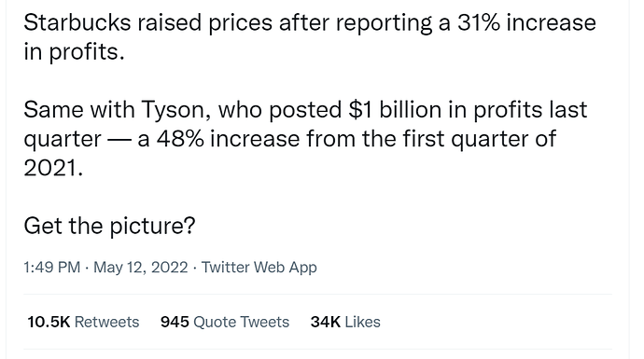Open the 945 Quote Tweets list
Screen dimensions: 644x359
click(x=225, y=322)
